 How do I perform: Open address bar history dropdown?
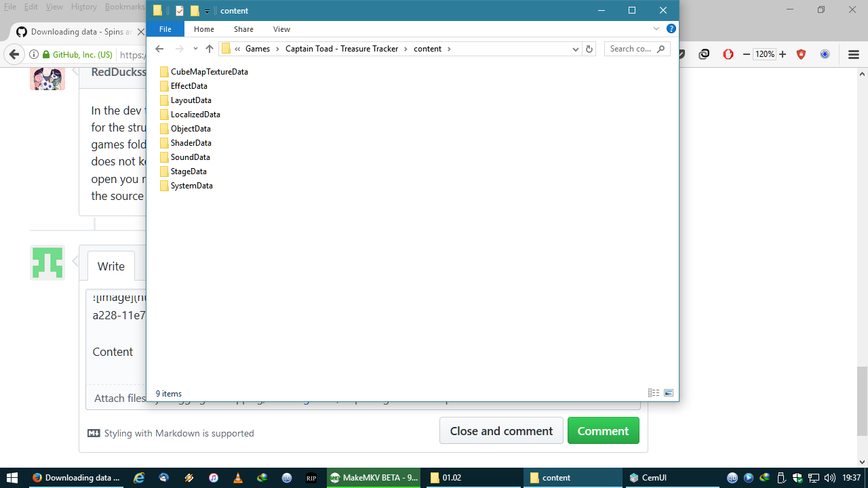point(576,49)
